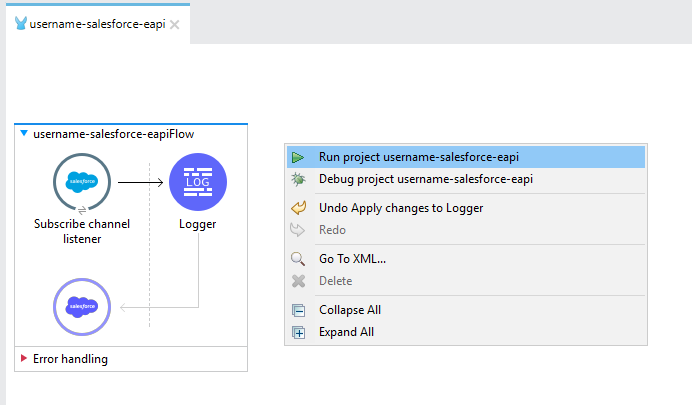This screenshot has width=692, height=405.
Task: Click the Salesforce Subscribe channel listener icon
Action: [x=82, y=181]
